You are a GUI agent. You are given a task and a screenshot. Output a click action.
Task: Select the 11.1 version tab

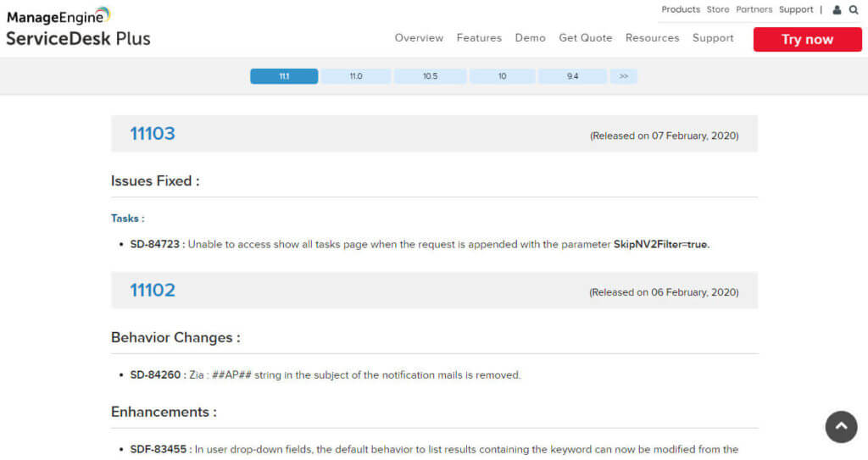pyautogui.click(x=284, y=76)
